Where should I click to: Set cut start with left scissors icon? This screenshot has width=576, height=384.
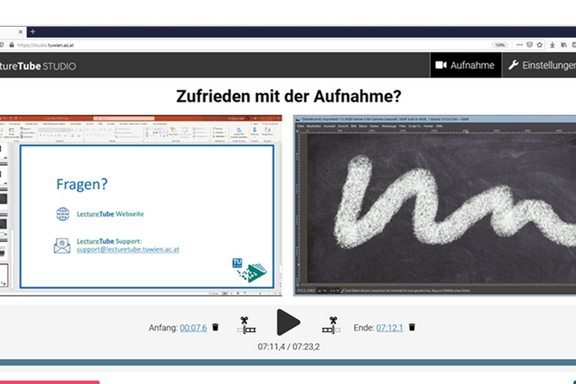tap(246, 325)
